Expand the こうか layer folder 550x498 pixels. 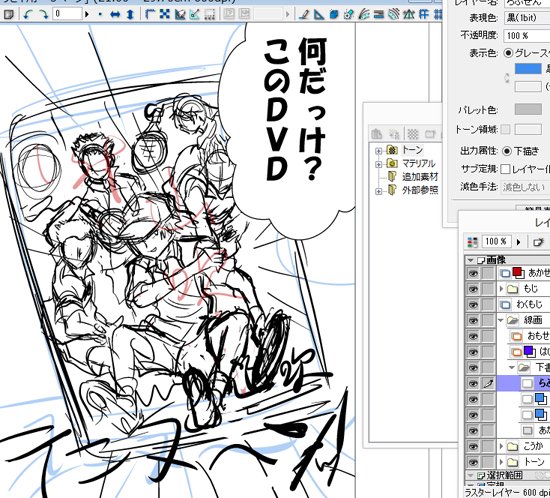click(501, 446)
